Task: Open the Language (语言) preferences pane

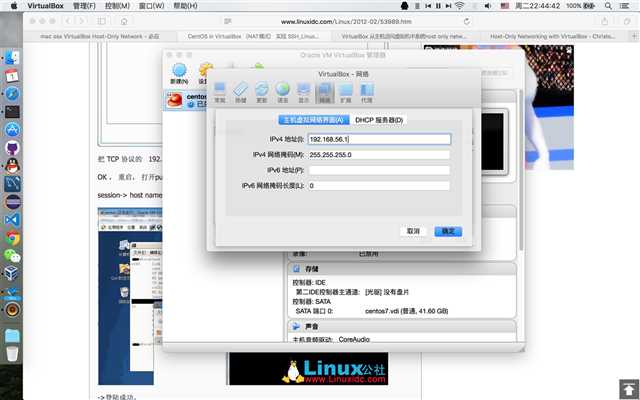Action: click(282, 93)
